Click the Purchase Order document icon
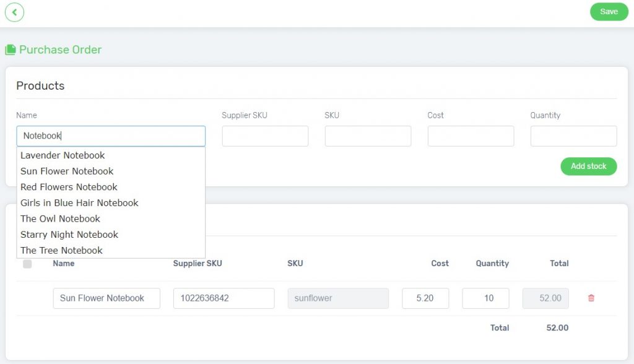 coord(11,49)
